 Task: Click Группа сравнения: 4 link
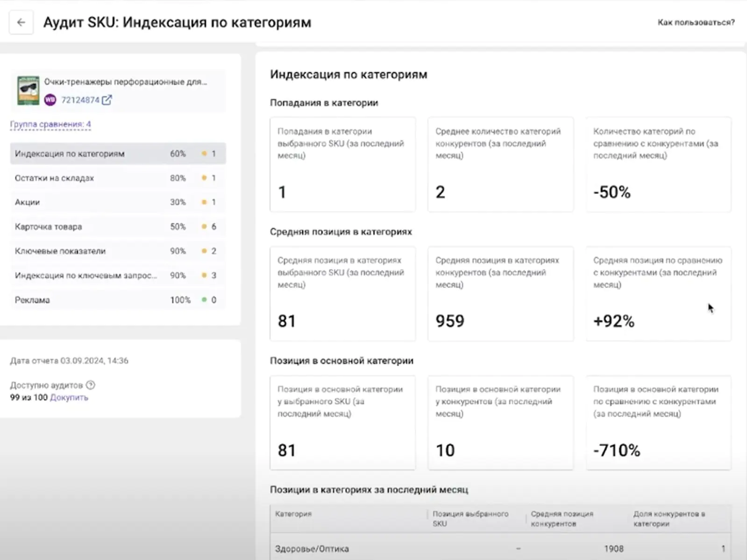pos(50,124)
